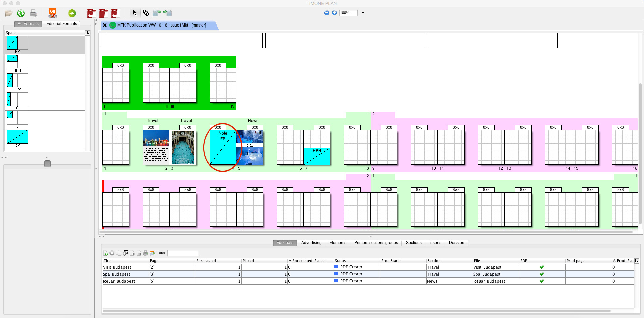This screenshot has width=644, height=318.
Task: Click the zoom percentage field showing 100%
Action: [x=348, y=13]
